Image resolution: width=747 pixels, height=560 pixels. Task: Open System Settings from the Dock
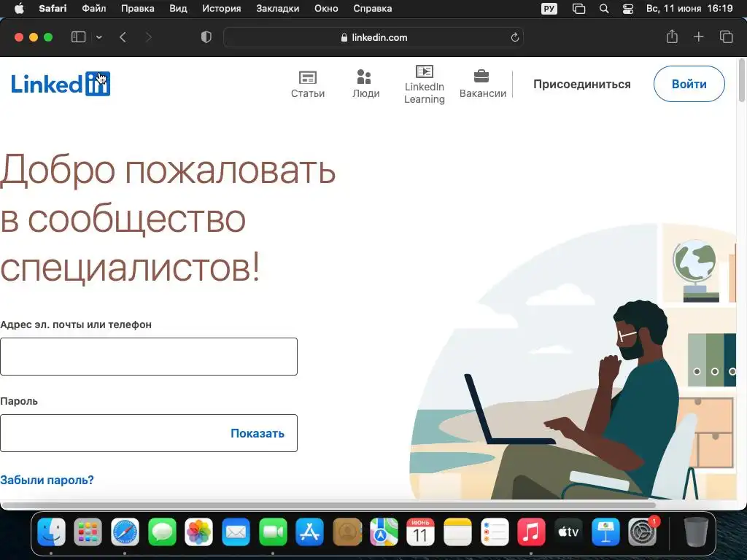[642, 532]
